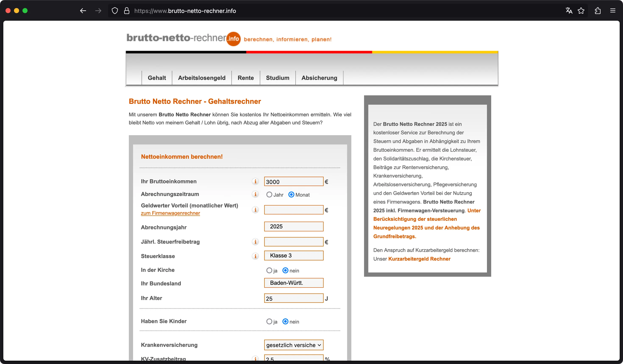Viewport: 623px width, 364px height.
Task: Show info icon for Steuerklasse
Action: 255,256
